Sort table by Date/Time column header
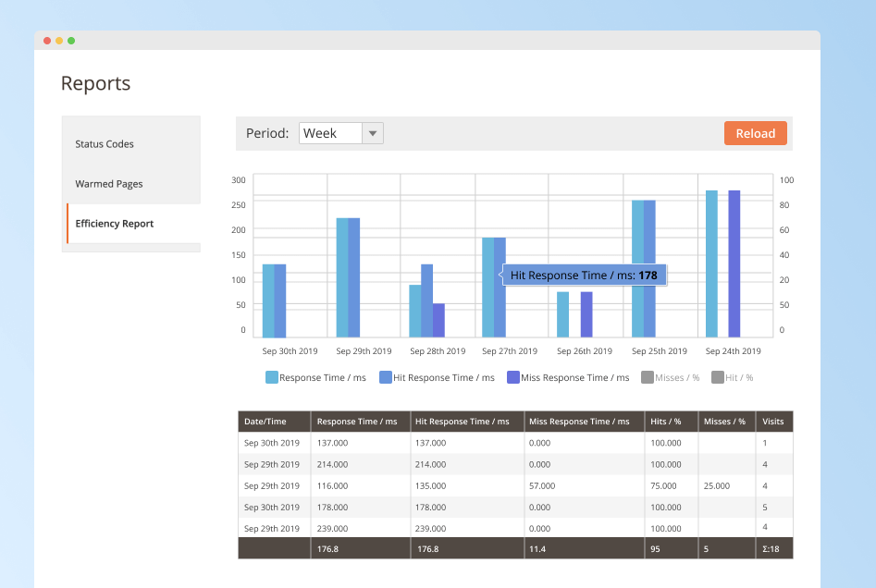 [x=265, y=422]
